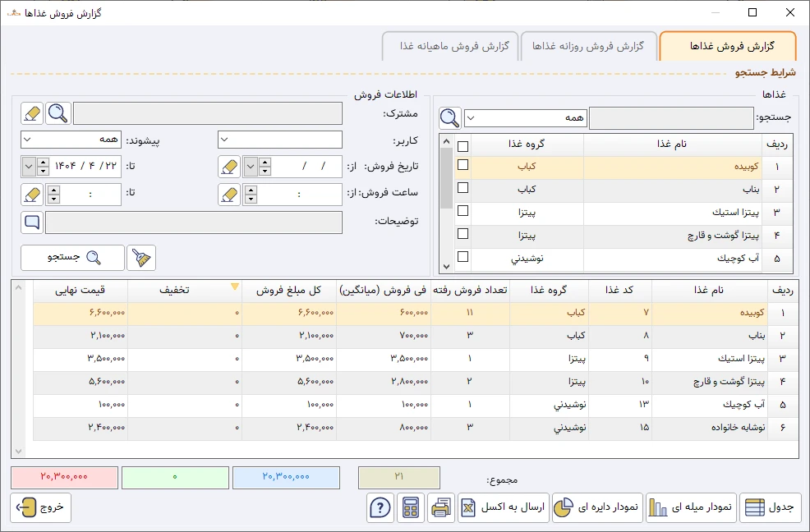This screenshot has height=532, width=810.
Task: Open the گزارش فروش ماهیانه غذا tab
Action: coord(450,47)
